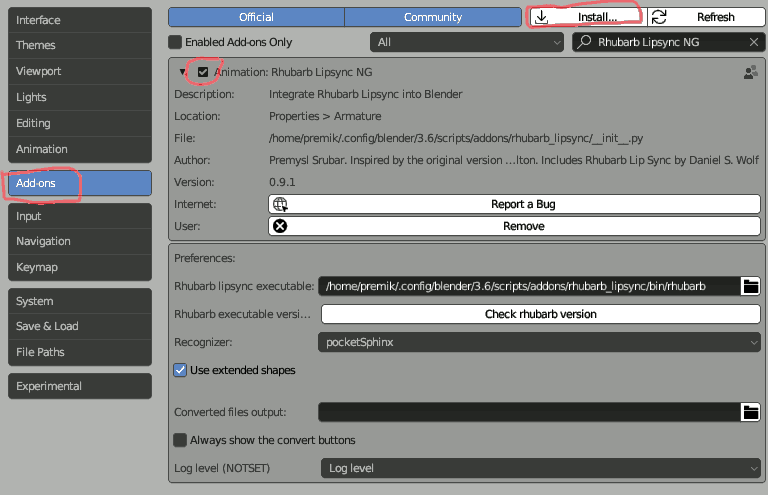Click the Refresh arrows icon
Screen dimensions: 768x495
click(x=659, y=17)
